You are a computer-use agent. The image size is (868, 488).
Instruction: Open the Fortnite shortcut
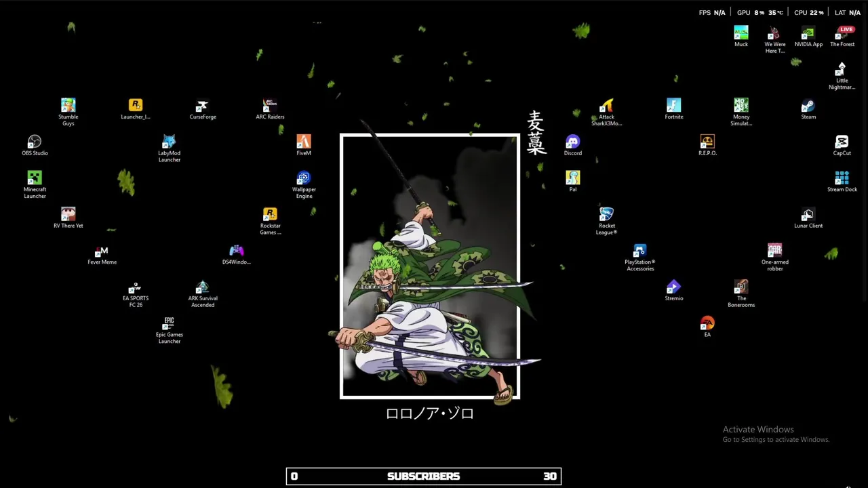(673, 108)
